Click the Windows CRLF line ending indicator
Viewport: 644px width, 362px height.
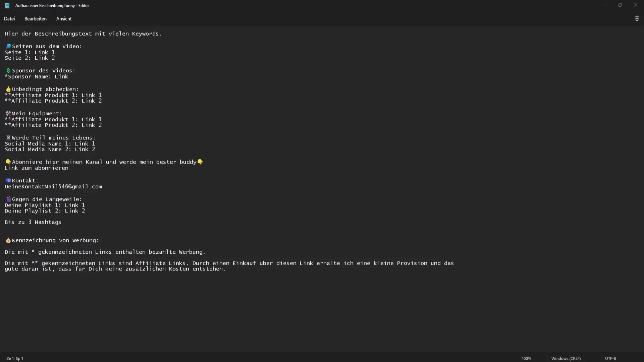click(566, 358)
